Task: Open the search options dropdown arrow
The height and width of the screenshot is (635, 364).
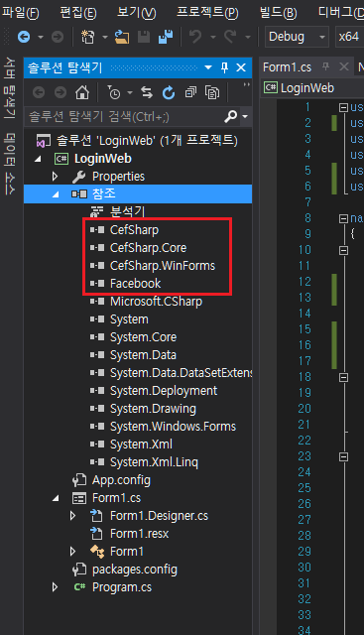Action: click(x=245, y=117)
